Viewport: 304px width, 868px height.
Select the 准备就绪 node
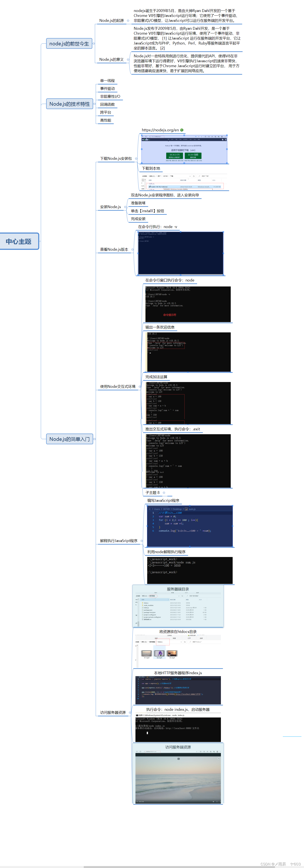pos(138,203)
